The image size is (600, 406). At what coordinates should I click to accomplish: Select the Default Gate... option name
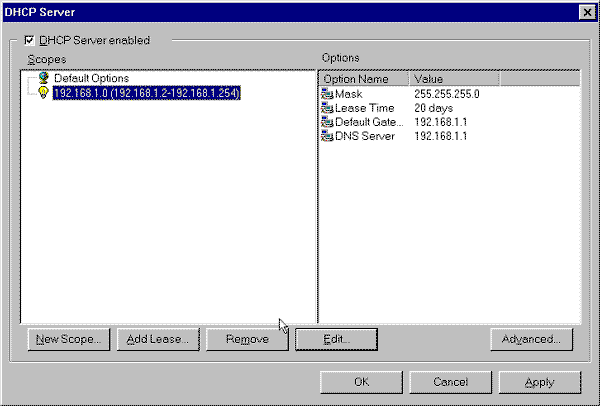[369, 122]
